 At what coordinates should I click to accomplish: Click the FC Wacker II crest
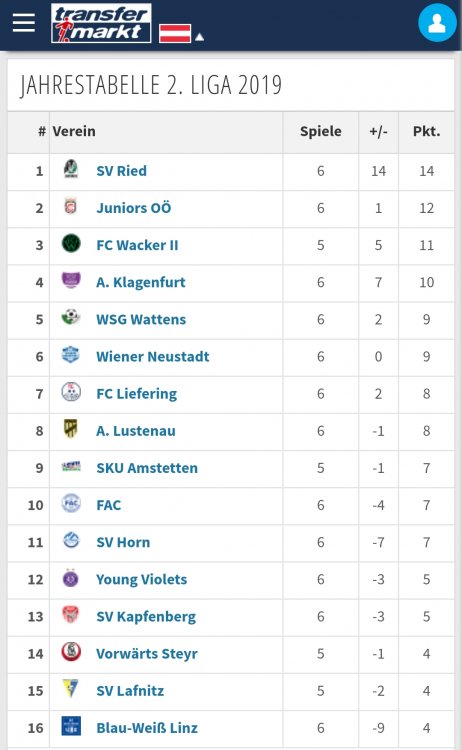71,244
